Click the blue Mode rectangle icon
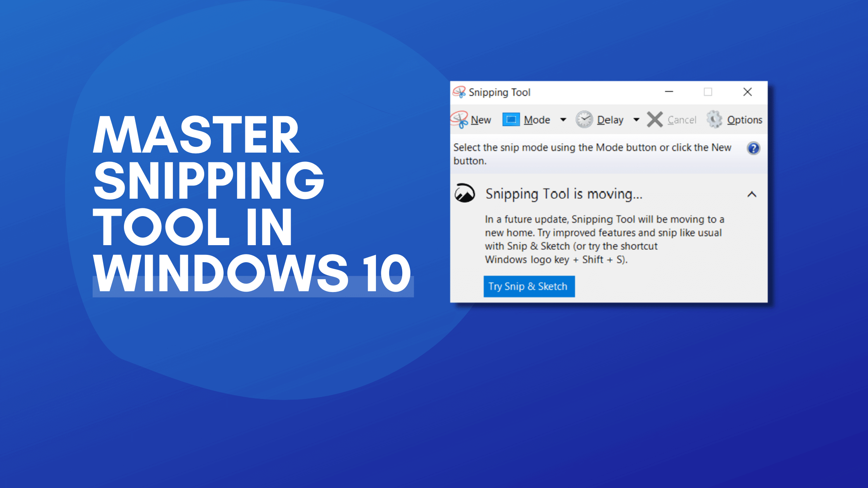Screen dimensions: 868x488 pos(511,120)
